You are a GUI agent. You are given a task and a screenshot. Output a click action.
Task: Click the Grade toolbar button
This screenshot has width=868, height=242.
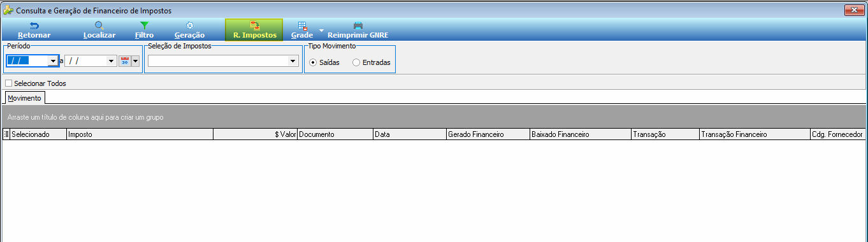[302, 30]
